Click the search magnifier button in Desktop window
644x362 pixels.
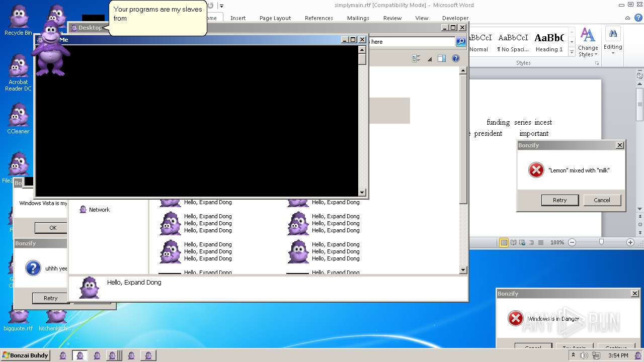pyautogui.click(x=461, y=42)
